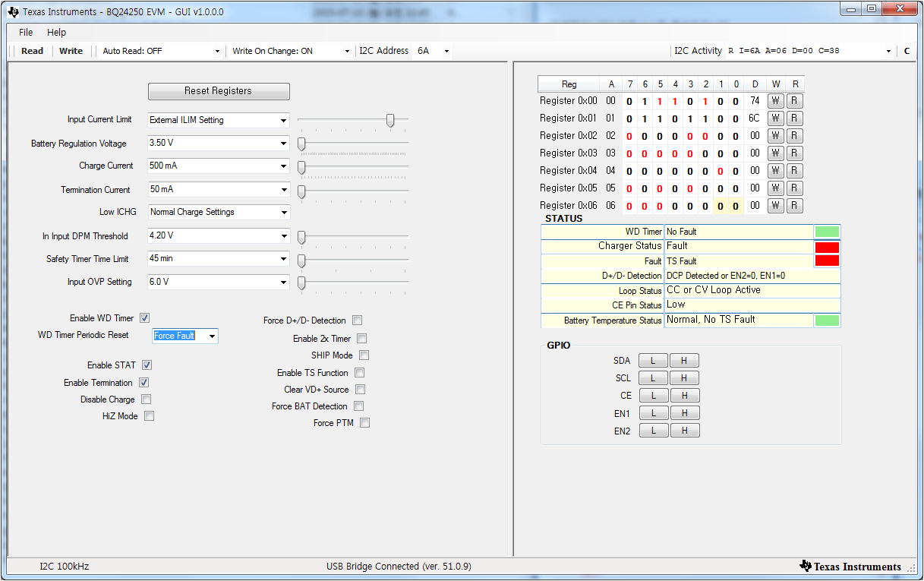Image resolution: width=924 pixels, height=581 pixels.
Task: Open the Termination Current dropdown
Action: pyautogui.click(x=219, y=189)
